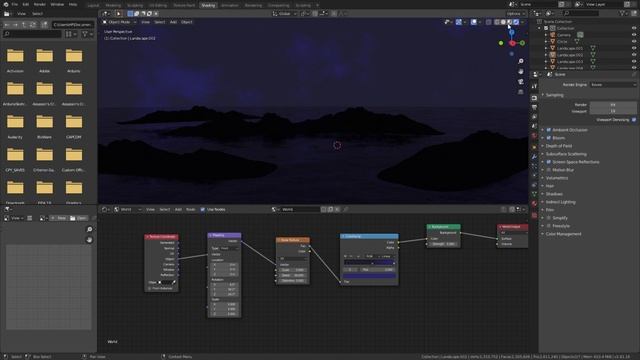Expand the Camera item in outliner
This screenshot has height=360, width=640.
546,35
